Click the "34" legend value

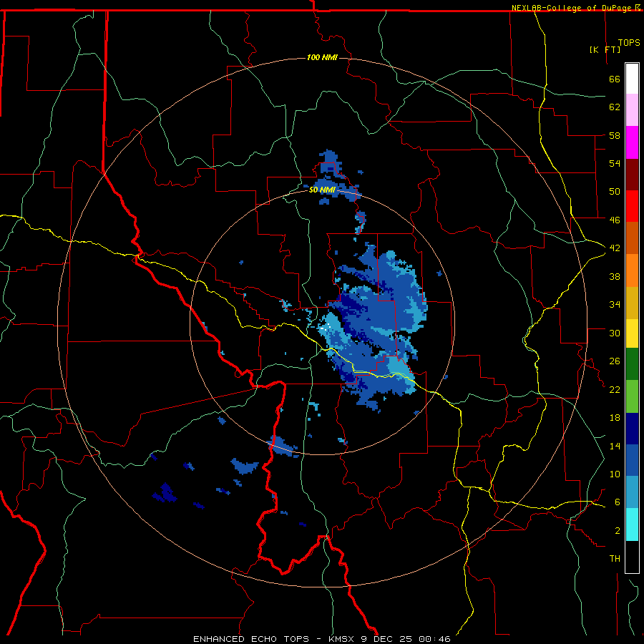coord(615,305)
